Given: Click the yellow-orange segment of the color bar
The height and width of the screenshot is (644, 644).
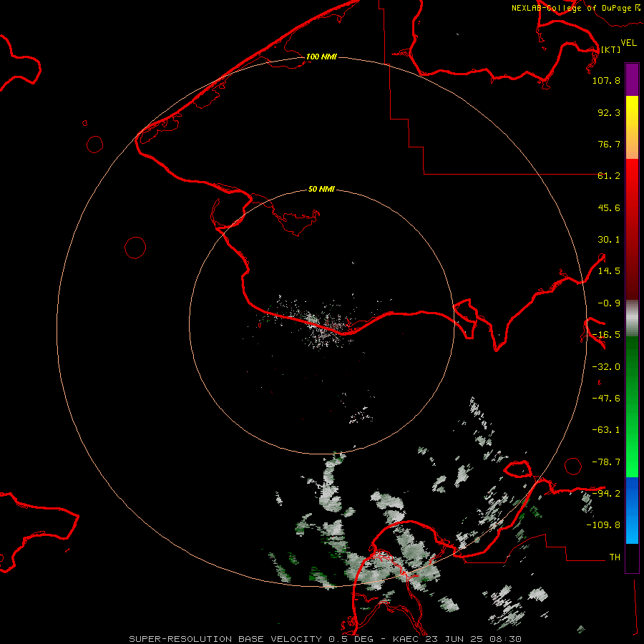Looking at the screenshot, I should click(x=632, y=127).
